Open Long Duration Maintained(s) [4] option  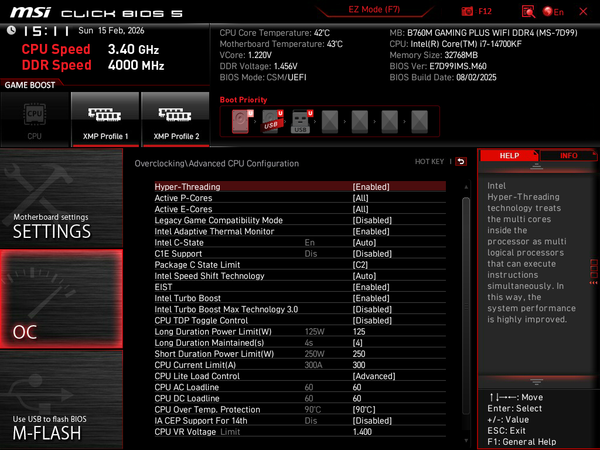(300, 342)
